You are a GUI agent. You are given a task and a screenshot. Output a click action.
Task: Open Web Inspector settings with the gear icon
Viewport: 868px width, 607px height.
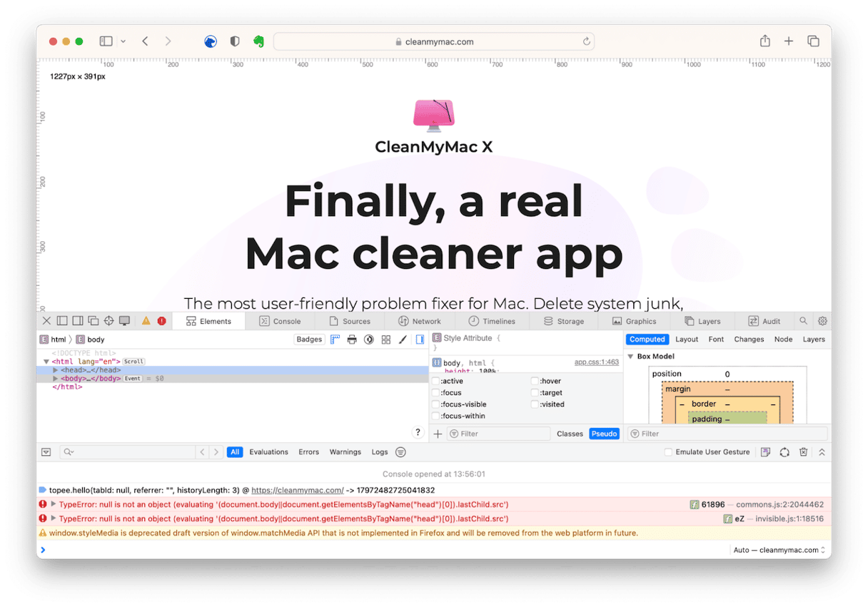coord(822,321)
